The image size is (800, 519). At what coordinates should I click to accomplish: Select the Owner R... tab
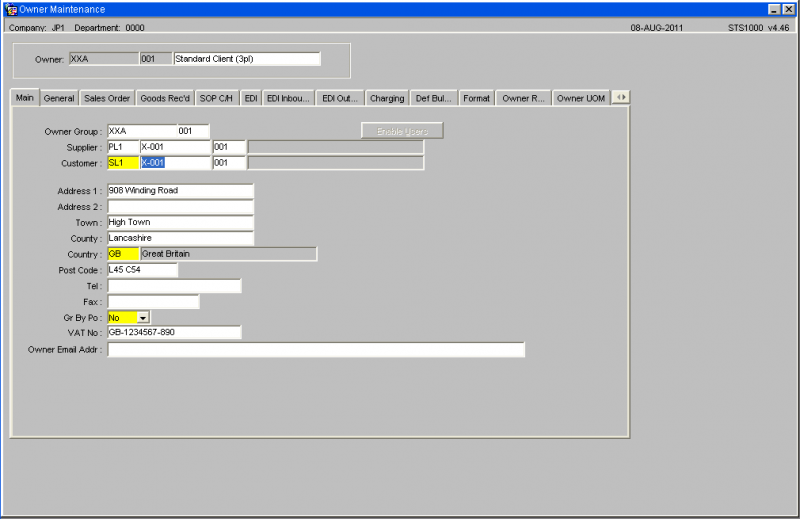523,98
